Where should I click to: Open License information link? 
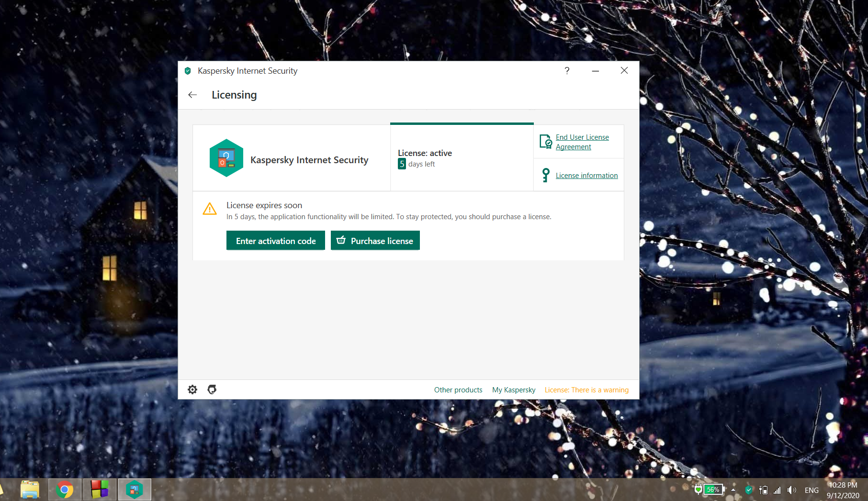tap(586, 176)
